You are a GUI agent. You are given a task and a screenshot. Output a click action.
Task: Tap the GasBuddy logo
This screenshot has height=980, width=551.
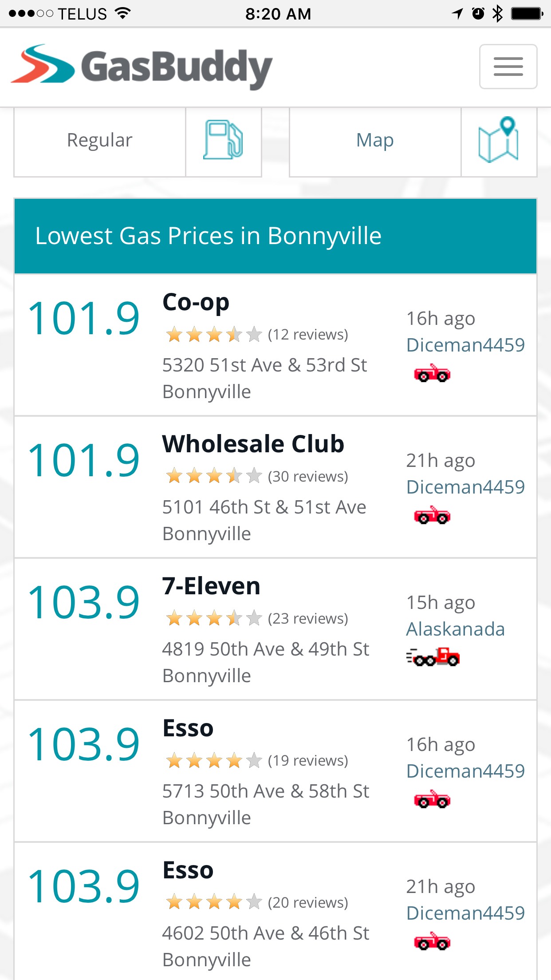click(x=142, y=67)
